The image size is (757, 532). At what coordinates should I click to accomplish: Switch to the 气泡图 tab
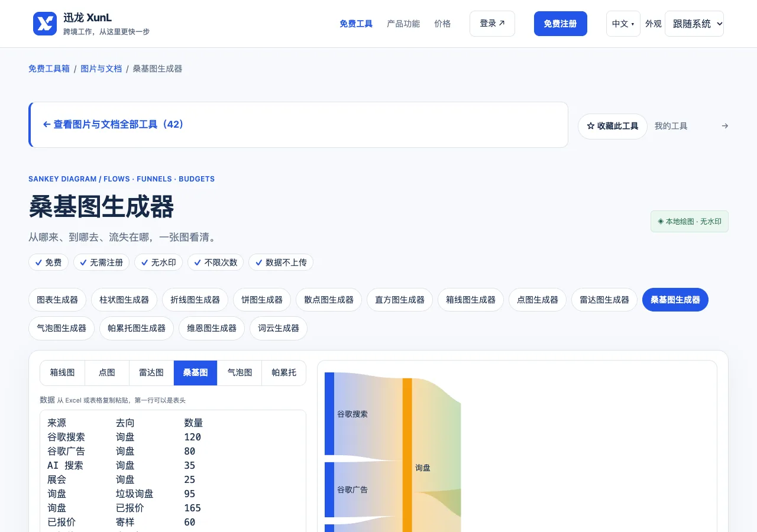point(240,373)
